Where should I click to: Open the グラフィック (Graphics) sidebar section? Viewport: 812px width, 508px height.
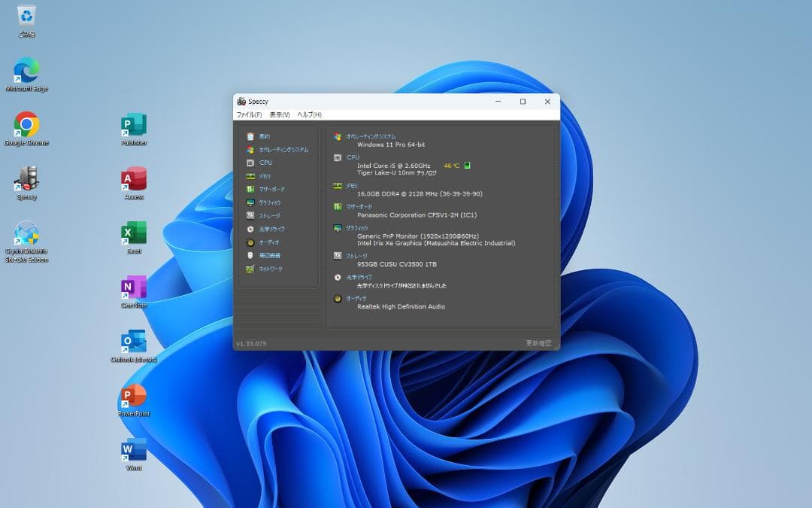tap(269, 202)
